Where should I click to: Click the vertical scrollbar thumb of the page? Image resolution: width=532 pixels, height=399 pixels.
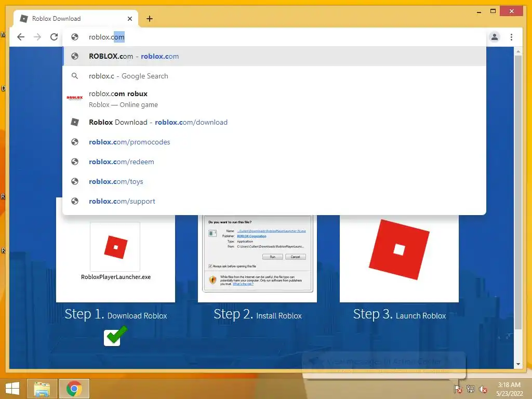pyautogui.click(x=518, y=192)
